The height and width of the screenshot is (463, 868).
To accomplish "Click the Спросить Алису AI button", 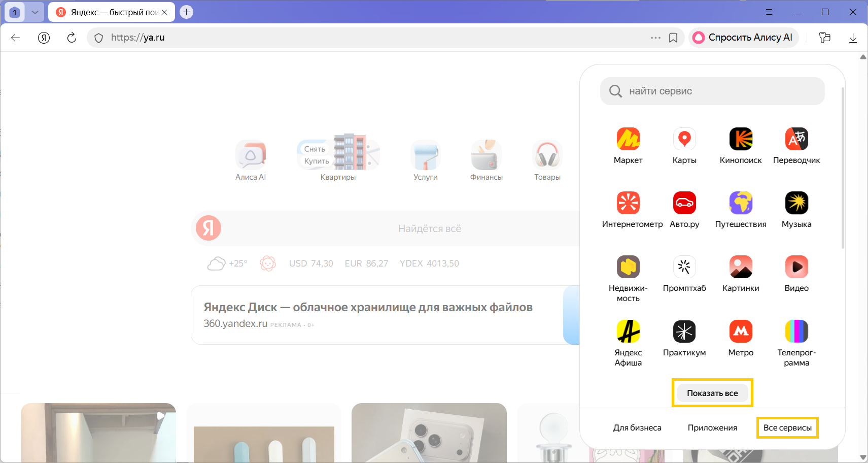I will (x=744, y=38).
